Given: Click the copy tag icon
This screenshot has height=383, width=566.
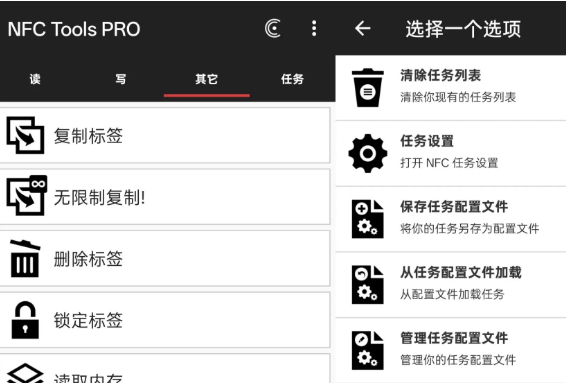Looking at the screenshot, I should pyautogui.click(x=25, y=135).
